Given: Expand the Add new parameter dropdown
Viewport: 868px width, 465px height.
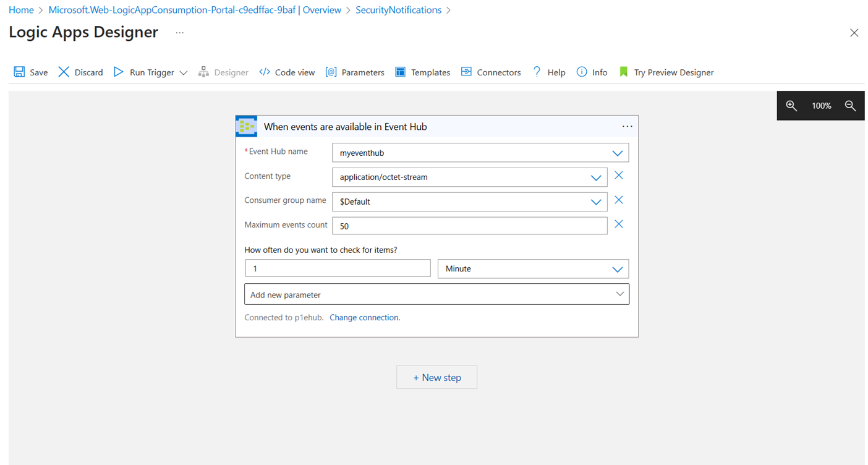Looking at the screenshot, I should point(619,294).
